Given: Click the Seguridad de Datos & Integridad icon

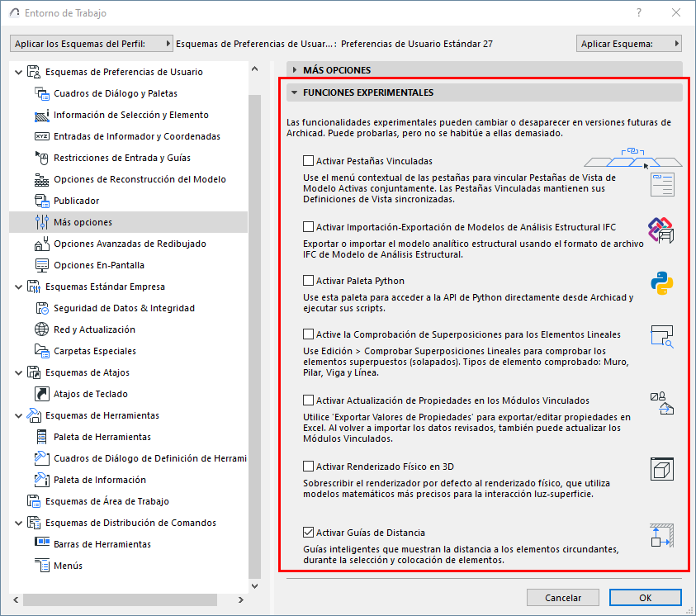Looking at the screenshot, I should [42, 308].
